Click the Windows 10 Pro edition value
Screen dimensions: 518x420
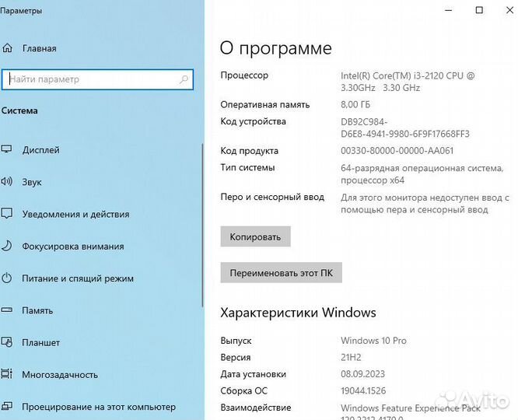[373, 341]
